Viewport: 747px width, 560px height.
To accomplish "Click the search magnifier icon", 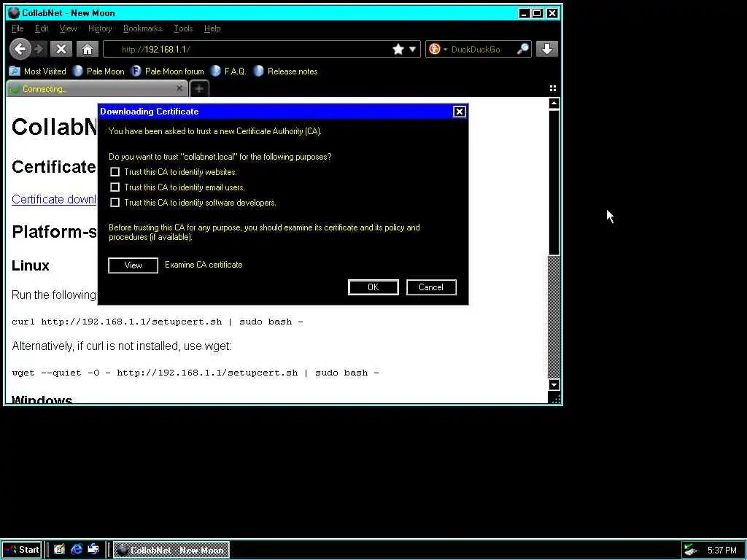I will click(x=522, y=49).
